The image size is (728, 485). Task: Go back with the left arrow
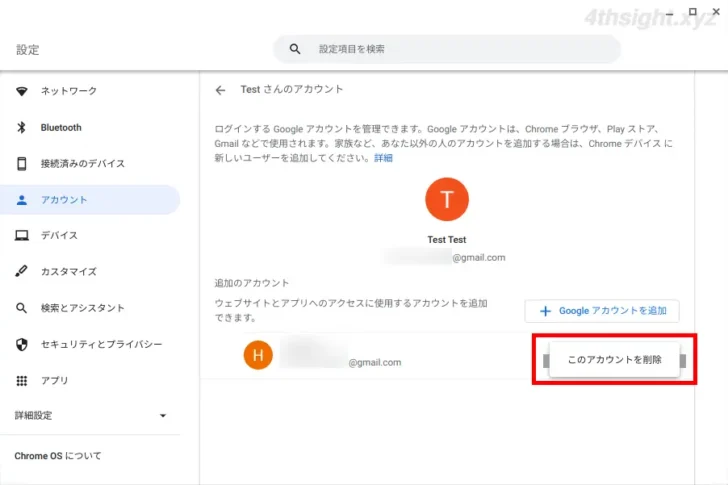(x=221, y=90)
